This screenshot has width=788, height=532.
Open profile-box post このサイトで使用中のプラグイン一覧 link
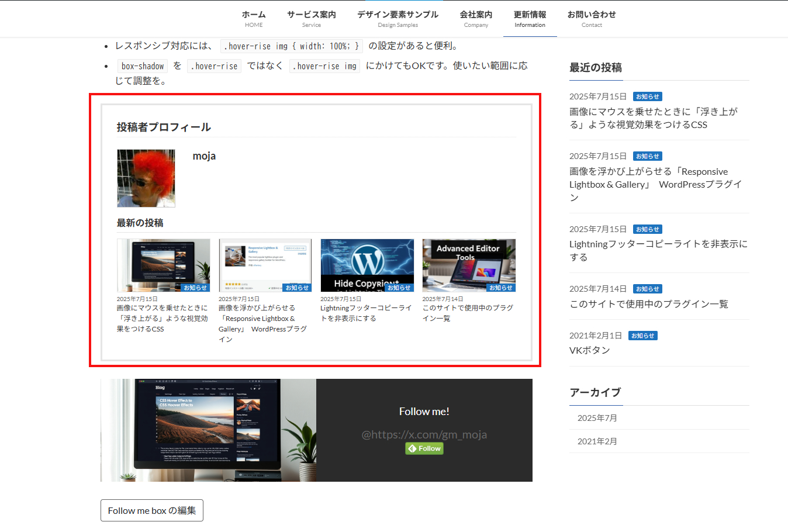[468, 313]
